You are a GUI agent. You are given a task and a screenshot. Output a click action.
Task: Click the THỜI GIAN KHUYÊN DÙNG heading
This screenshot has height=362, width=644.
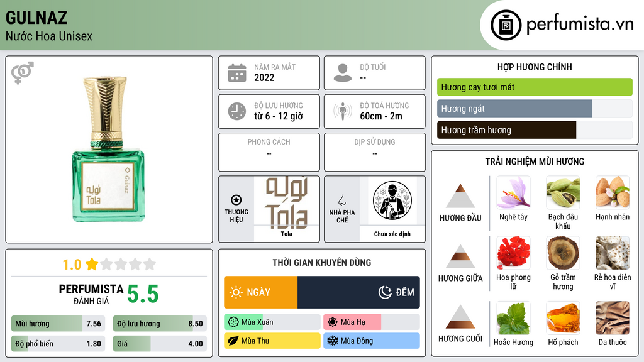[x=322, y=263]
